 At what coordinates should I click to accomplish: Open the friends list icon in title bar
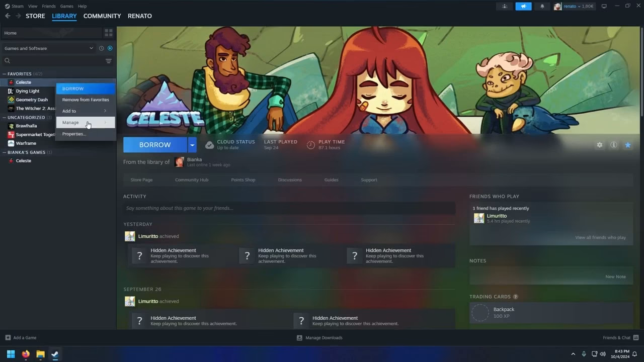(504, 7)
